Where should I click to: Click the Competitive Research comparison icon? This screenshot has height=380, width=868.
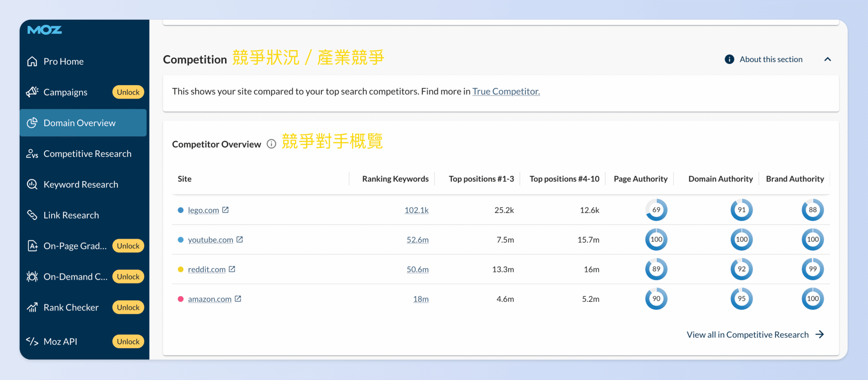(x=32, y=153)
